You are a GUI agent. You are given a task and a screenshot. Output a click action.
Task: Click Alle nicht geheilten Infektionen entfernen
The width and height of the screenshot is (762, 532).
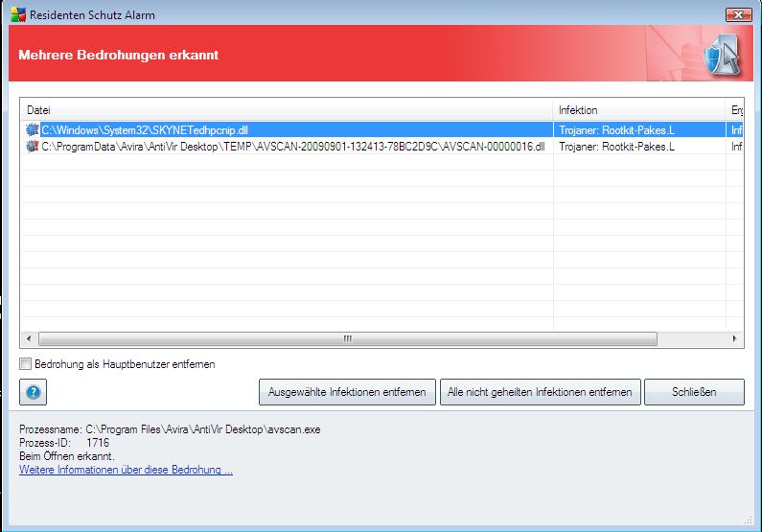click(540, 392)
